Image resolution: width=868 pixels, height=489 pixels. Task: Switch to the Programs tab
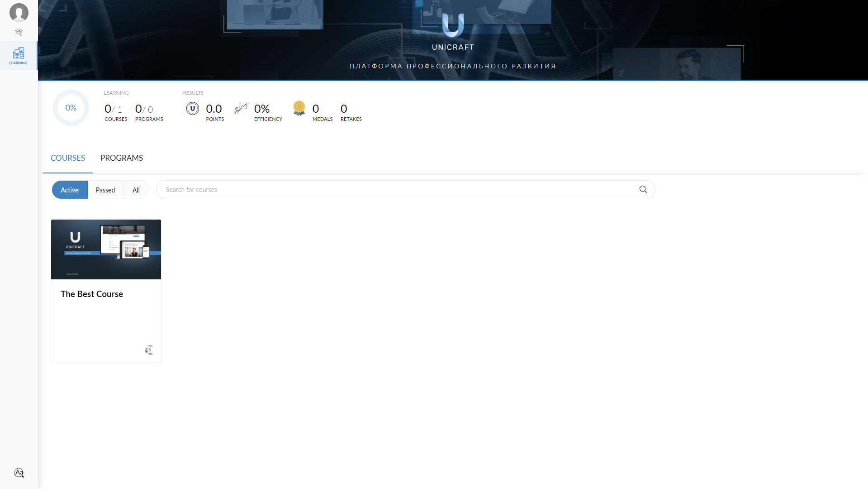click(x=122, y=158)
